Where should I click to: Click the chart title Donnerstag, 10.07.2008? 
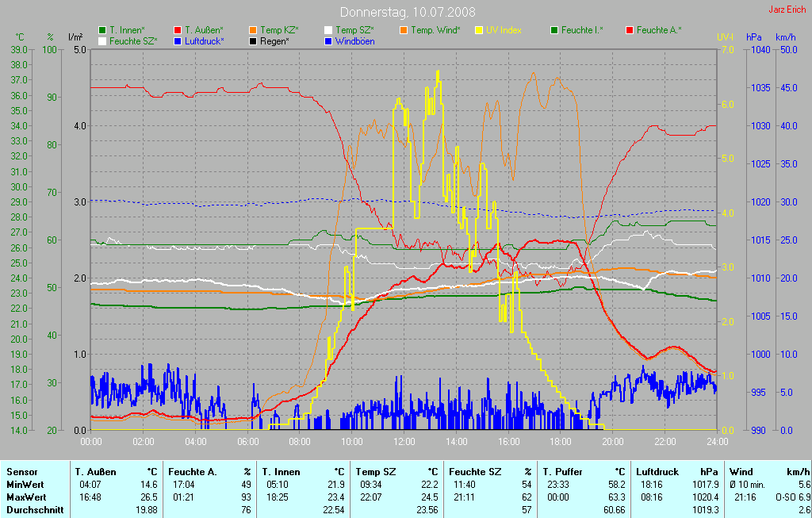click(x=408, y=12)
